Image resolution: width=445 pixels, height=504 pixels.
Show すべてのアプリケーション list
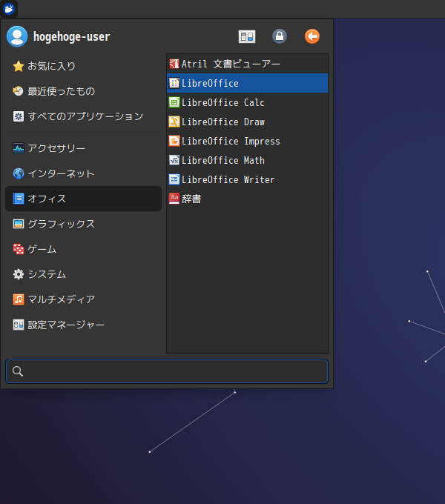(83, 116)
